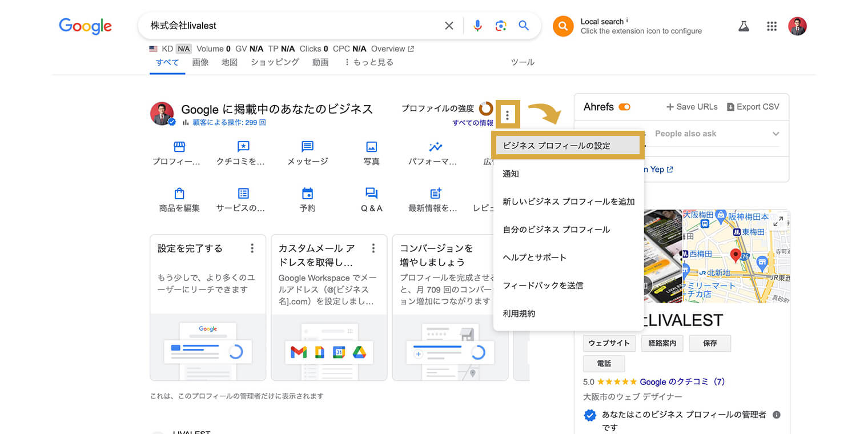Open サービスの編集 list icon
This screenshot has height=434, width=868.
click(x=243, y=194)
